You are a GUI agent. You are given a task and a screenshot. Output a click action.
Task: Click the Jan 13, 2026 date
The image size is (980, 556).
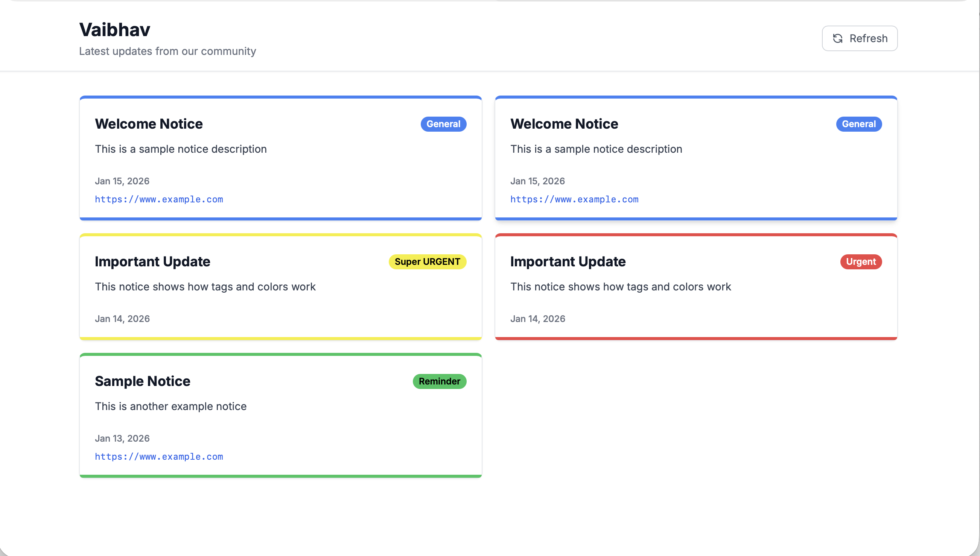(122, 438)
